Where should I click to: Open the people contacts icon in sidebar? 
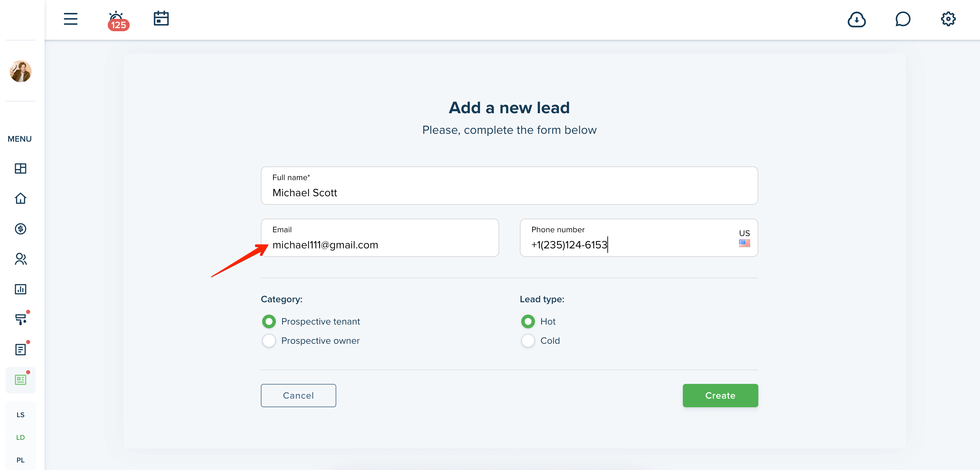(x=21, y=259)
